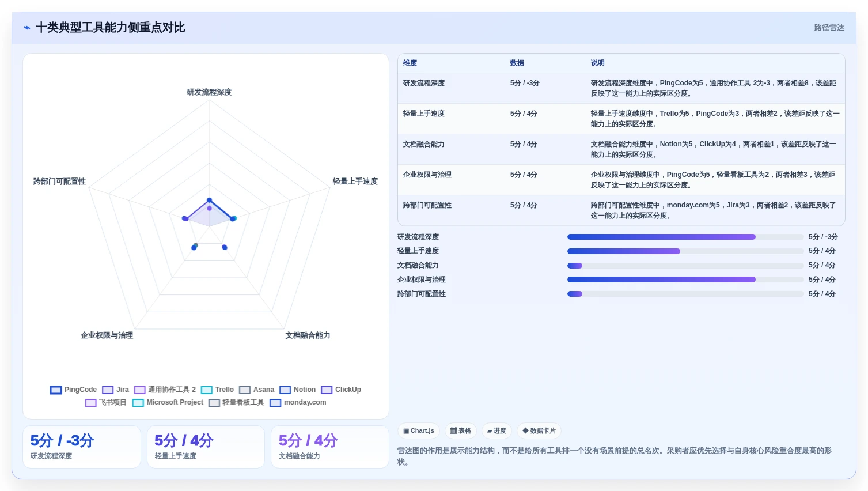Click the radar axis label 研发流程深度
Viewport: 868px width, 491px height.
click(209, 92)
